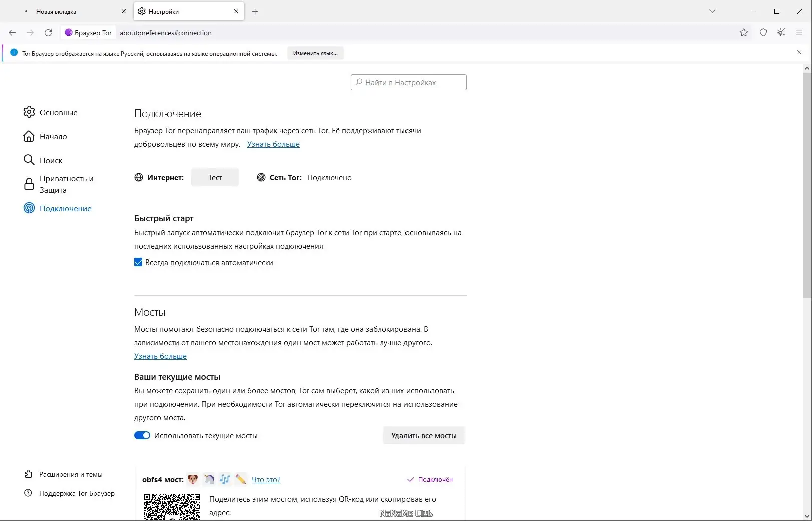Click the Мосты section heading
812x521 pixels.
(x=150, y=312)
